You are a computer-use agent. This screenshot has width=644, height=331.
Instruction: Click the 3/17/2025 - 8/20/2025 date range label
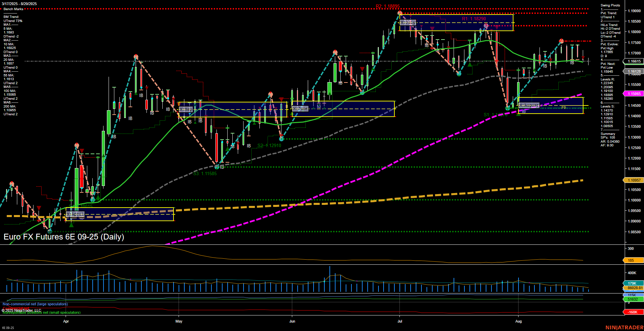[x=19, y=3]
